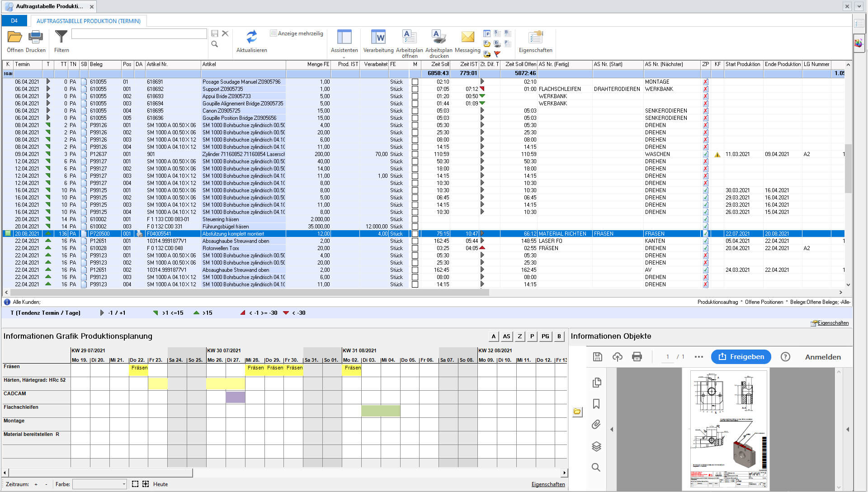Expand the Assistenten dropdown arrow
Image resolution: width=868 pixels, height=492 pixels.
(344, 57)
